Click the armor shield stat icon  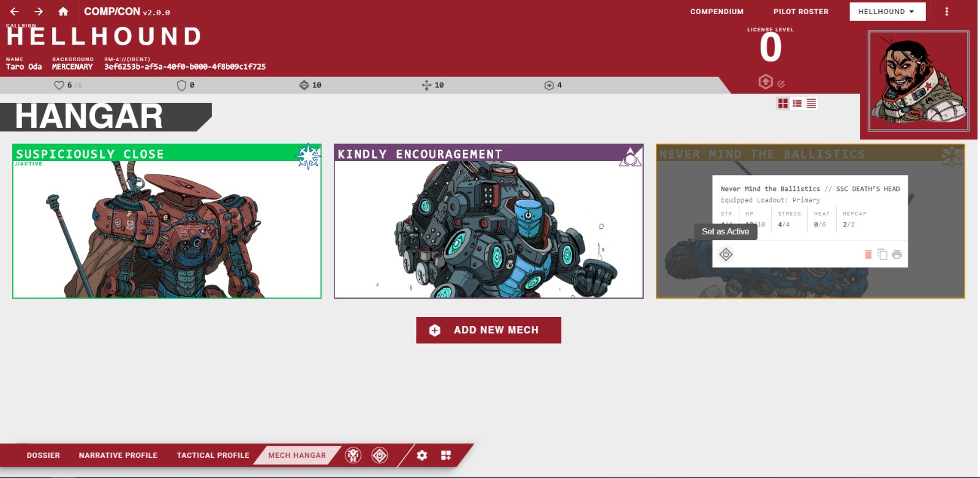click(x=181, y=85)
